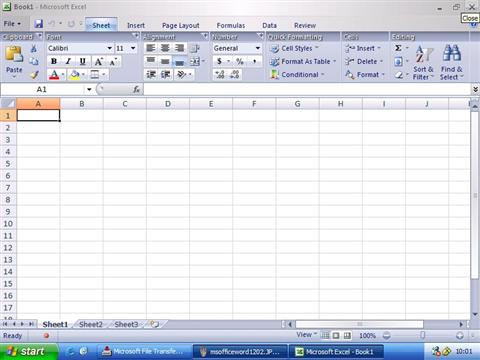Expand the Calibri font name dropdown
480x360 pixels.
point(109,49)
